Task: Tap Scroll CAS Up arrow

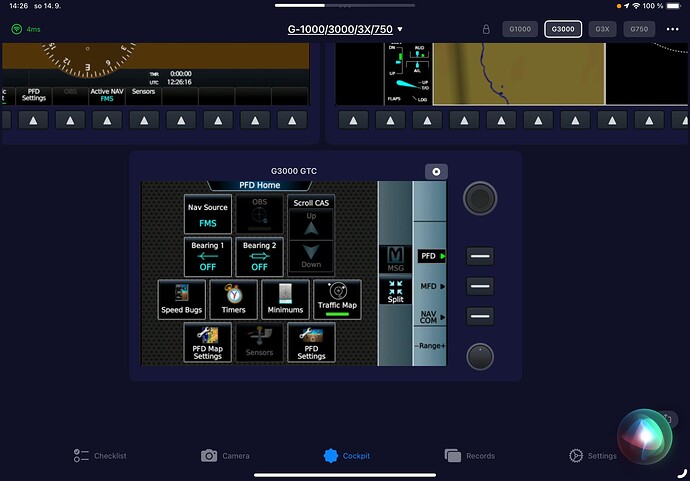Action: click(311, 225)
